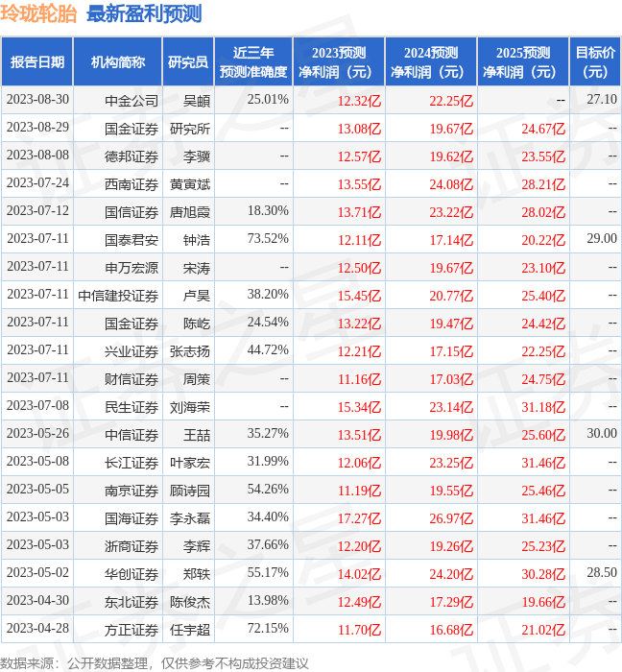
Task: Click the 31.18亿 profit value
Action: click(x=543, y=408)
